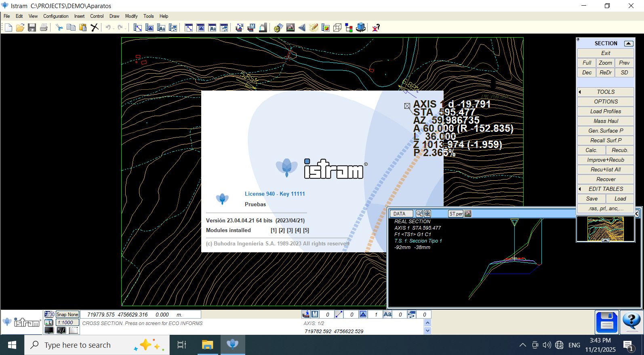Toggle the boat layers icon in status bar
This screenshot has width=644, height=355.
(x=306, y=314)
